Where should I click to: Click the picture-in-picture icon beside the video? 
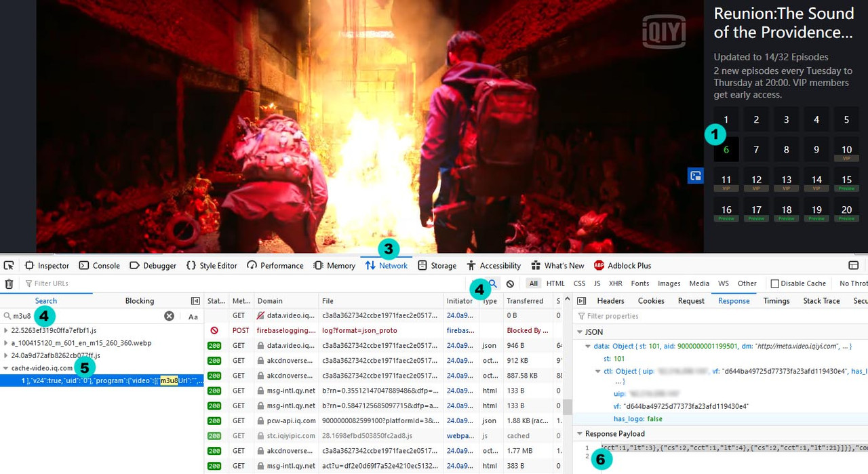pyautogui.click(x=695, y=176)
